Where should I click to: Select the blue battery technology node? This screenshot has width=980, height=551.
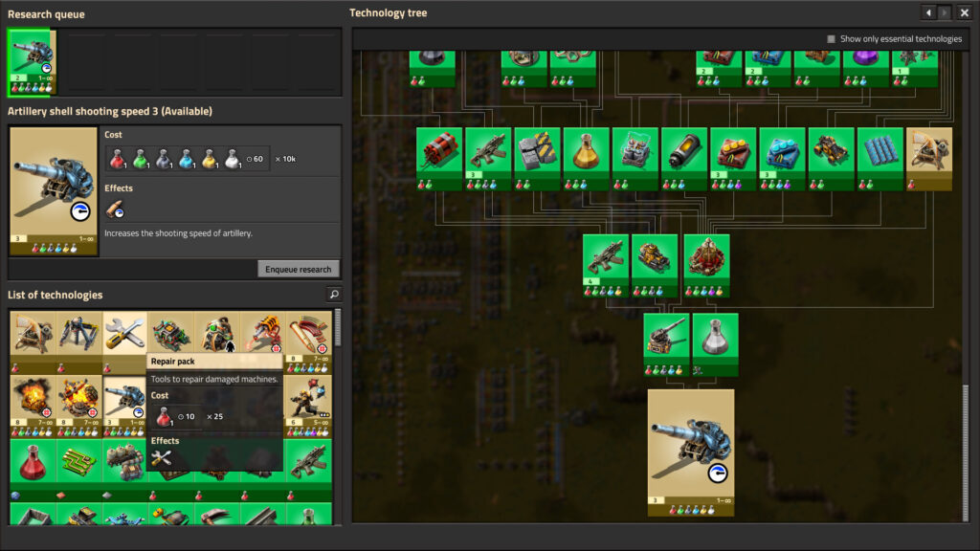pyautogui.click(x=684, y=153)
